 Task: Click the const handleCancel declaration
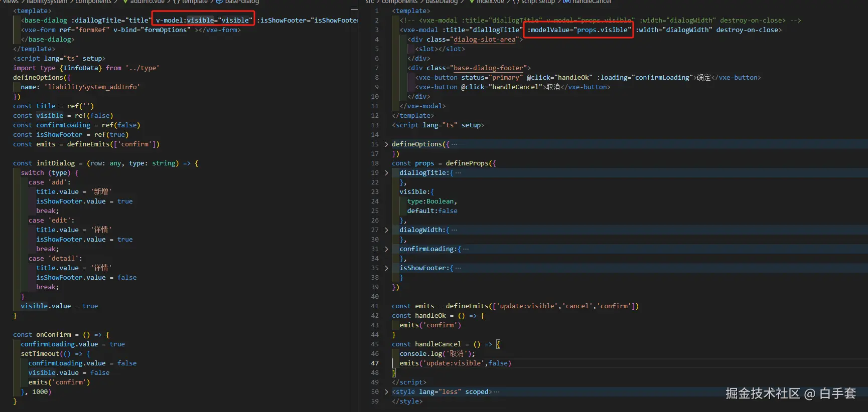446,344
